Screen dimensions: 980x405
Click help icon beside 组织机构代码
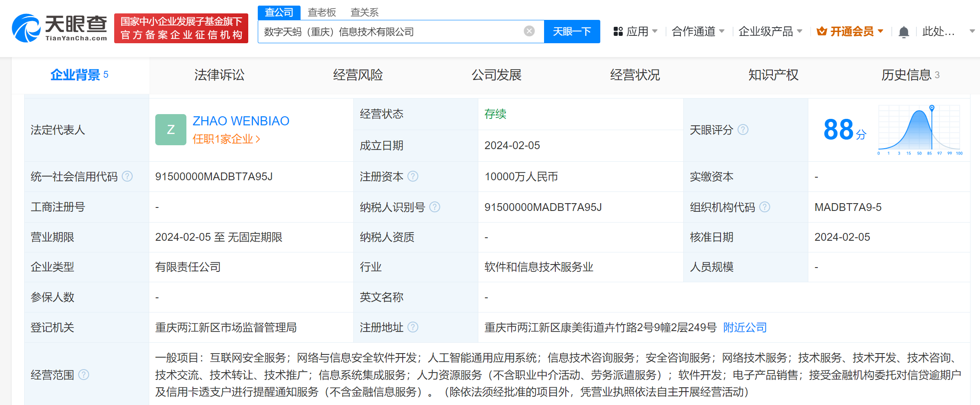765,207
